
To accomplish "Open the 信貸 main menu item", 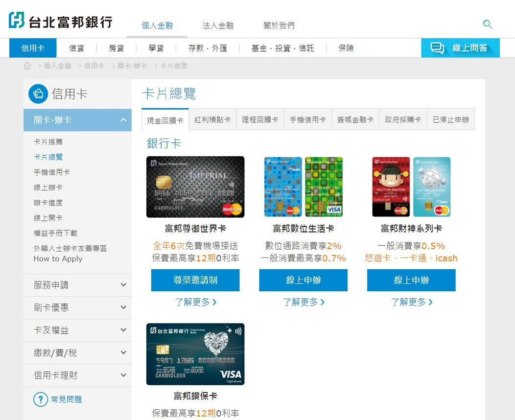I will point(76,48).
